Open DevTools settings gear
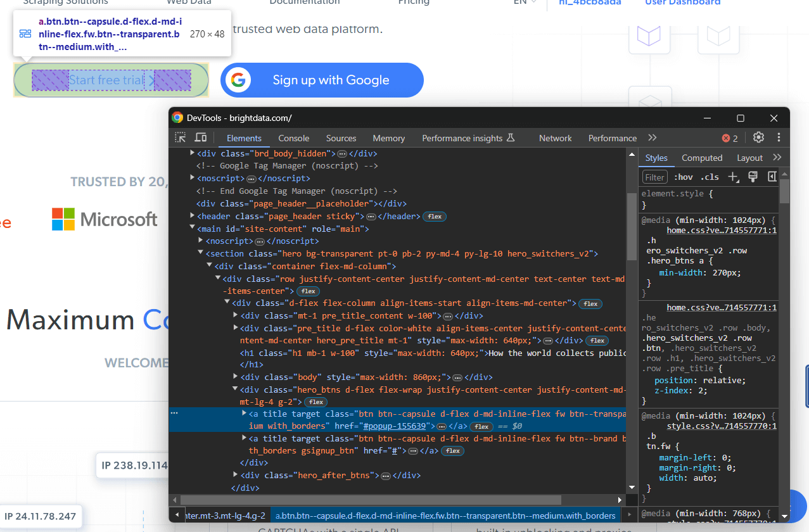This screenshot has height=532, width=809. pos(758,137)
